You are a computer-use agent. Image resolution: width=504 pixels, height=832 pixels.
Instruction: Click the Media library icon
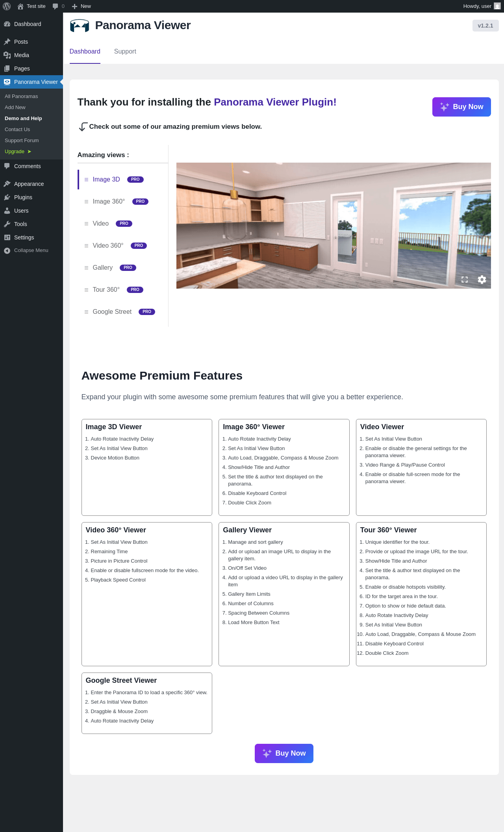click(x=7, y=55)
